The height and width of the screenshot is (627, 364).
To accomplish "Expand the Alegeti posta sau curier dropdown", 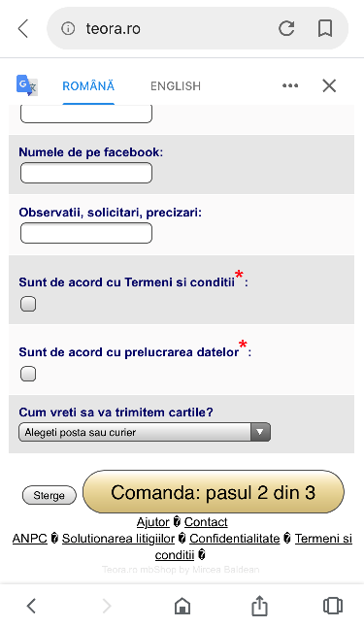I will [x=145, y=432].
